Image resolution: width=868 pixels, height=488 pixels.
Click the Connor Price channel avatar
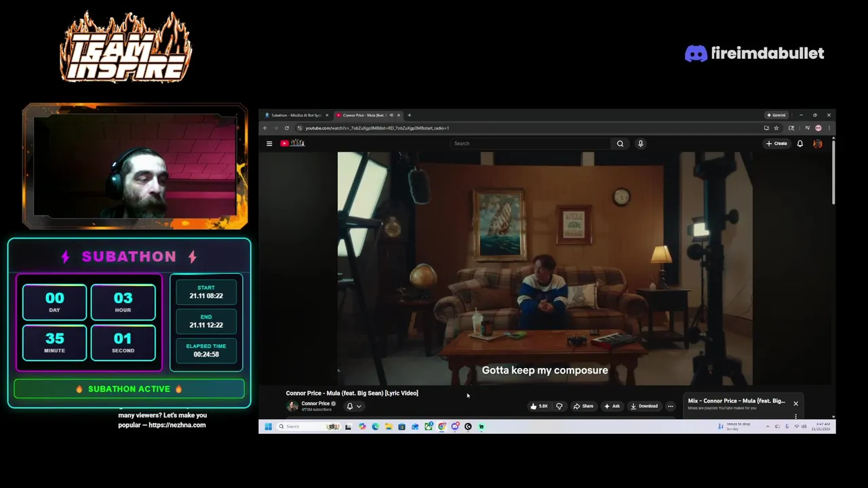[292, 406]
